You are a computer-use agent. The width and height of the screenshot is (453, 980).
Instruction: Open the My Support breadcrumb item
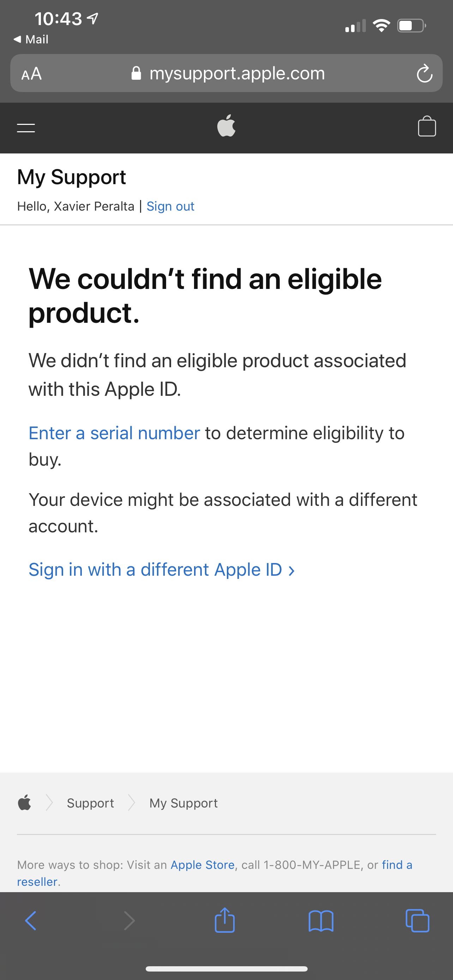click(x=184, y=803)
